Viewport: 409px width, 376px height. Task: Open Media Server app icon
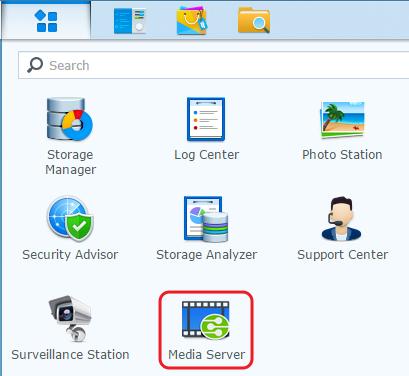pos(206,320)
